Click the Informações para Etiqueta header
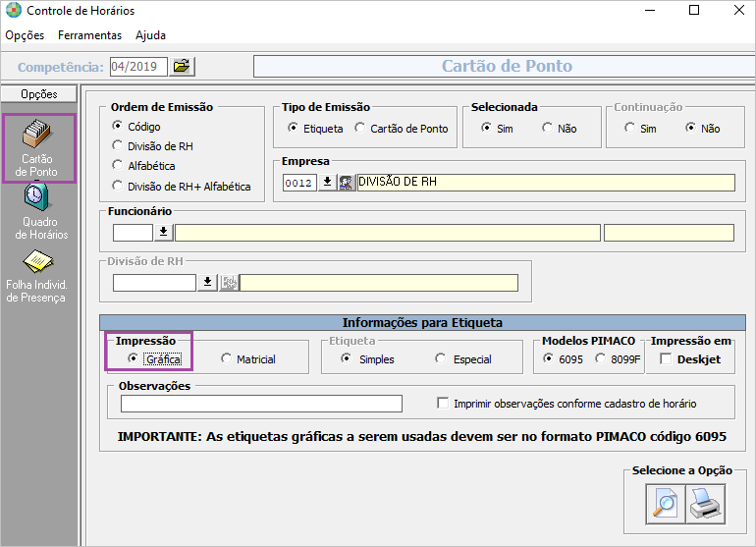Viewport: 756px width, 547px height. click(x=422, y=323)
